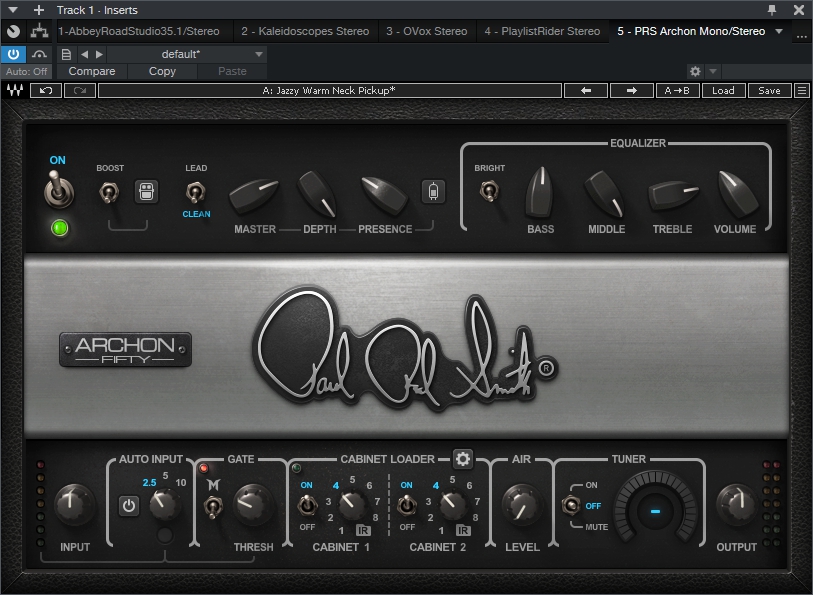813x595 pixels.
Task: Load the previous preset with left arrow
Action: tap(586, 90)
